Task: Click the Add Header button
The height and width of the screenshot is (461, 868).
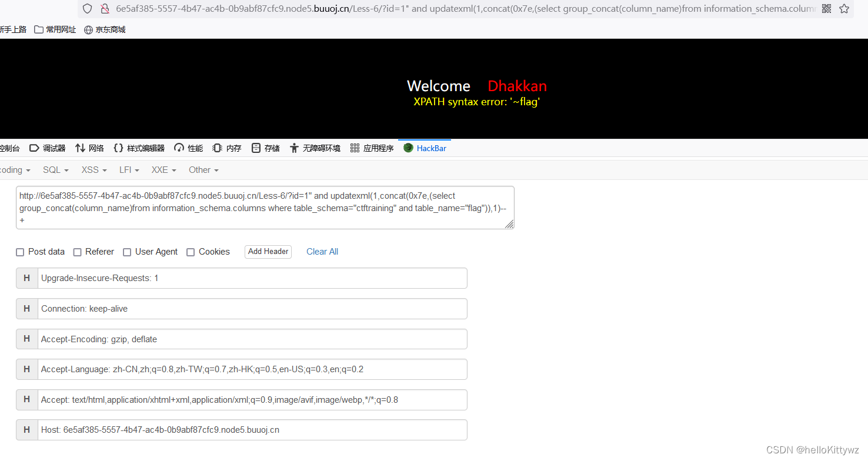Action: (268, 252)
